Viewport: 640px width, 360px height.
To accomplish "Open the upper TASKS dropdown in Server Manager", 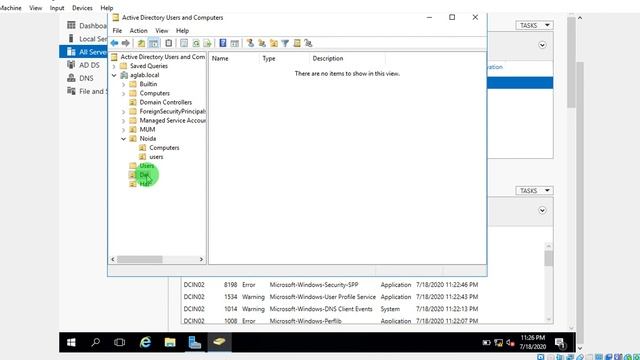I will pos(534,25).
